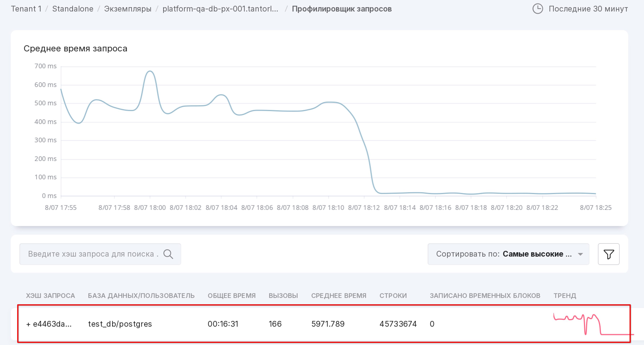Sort by ВЫЗОВЫ column header
The image size is (644, 345).
point(283,296)
